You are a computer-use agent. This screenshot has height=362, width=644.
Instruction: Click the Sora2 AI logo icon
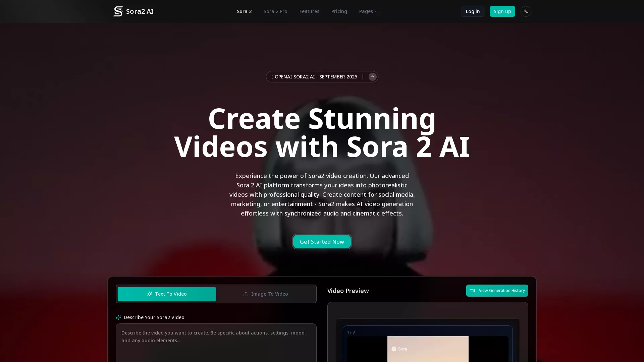tap(118, 11)
